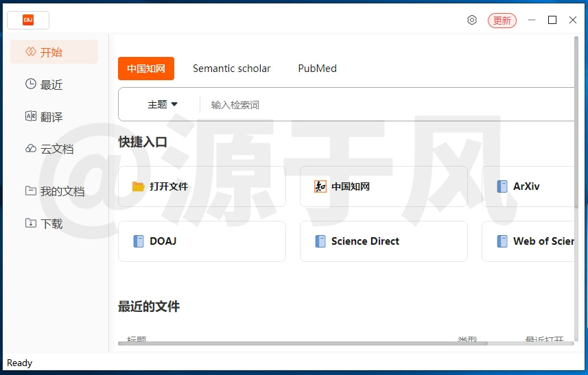
Task: Click the 输入检索词 search input field
Action: point(388,104)
